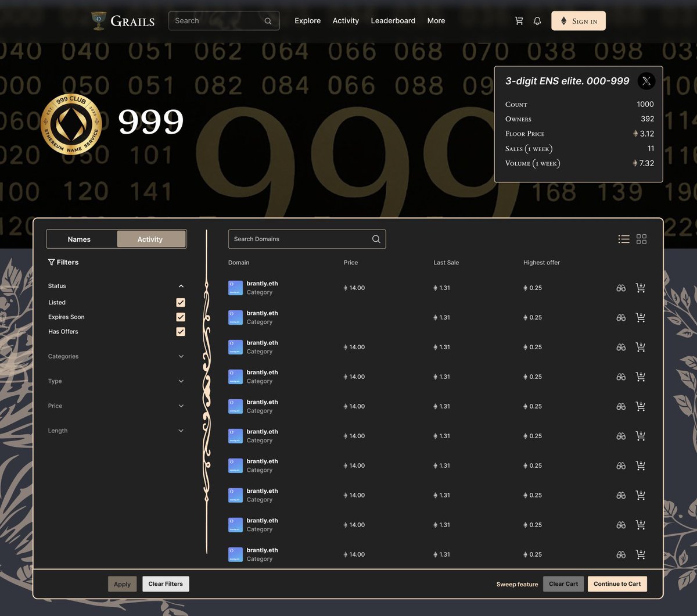Click the Search Domains magnifier icon
The height and width of the screenshot is (616, 697).
[x=376, y=239]
